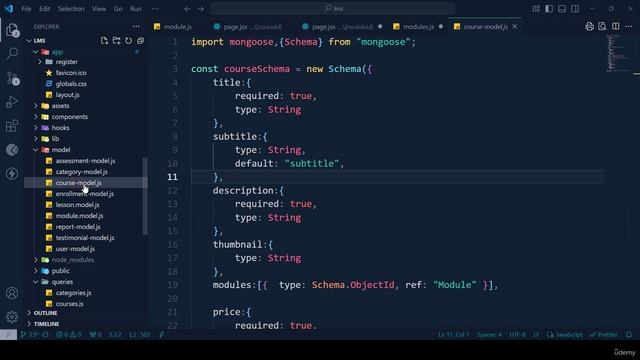The width and height of the screenshot is (640, 360).
Task: Open the Run menu
Action: [x=136, y=9]
